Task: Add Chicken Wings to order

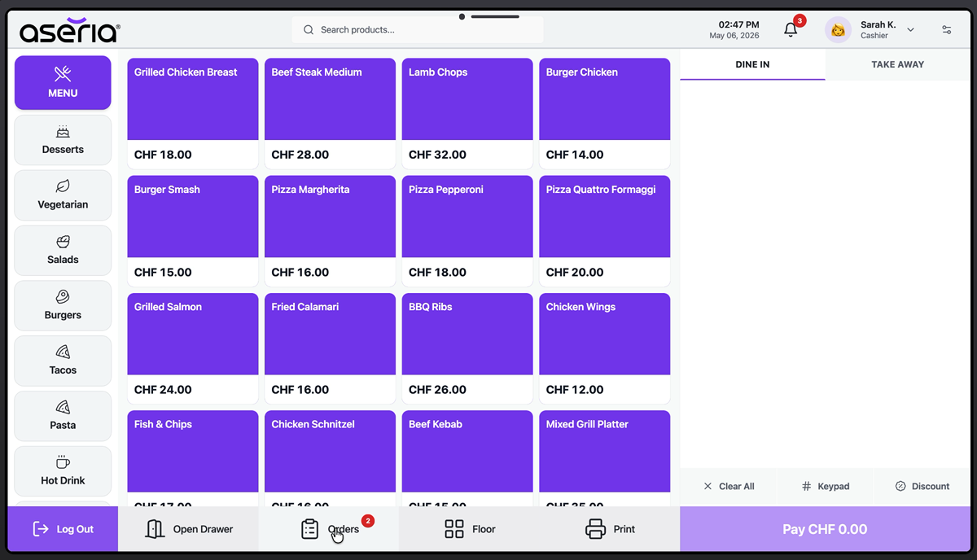Action: tap(605, 348)
